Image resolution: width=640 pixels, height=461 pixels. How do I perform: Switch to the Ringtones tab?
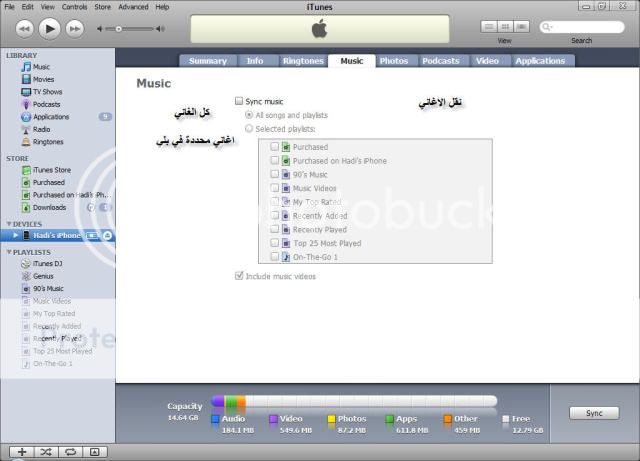(303, 61)
